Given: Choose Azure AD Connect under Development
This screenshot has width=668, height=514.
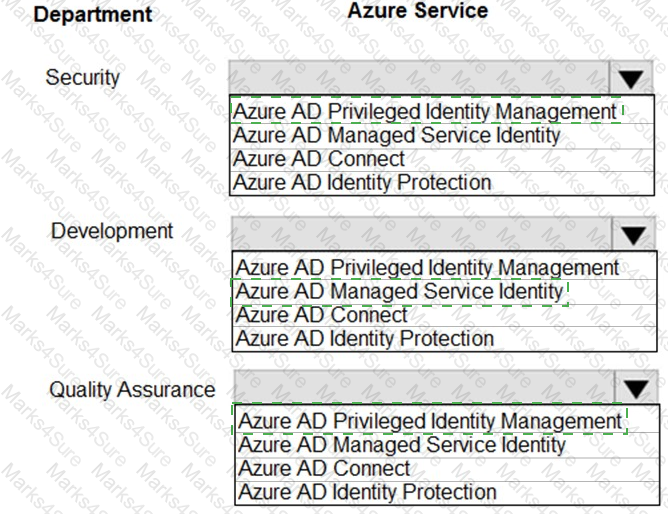Looking at the screenshot, I should pos(444,316).
